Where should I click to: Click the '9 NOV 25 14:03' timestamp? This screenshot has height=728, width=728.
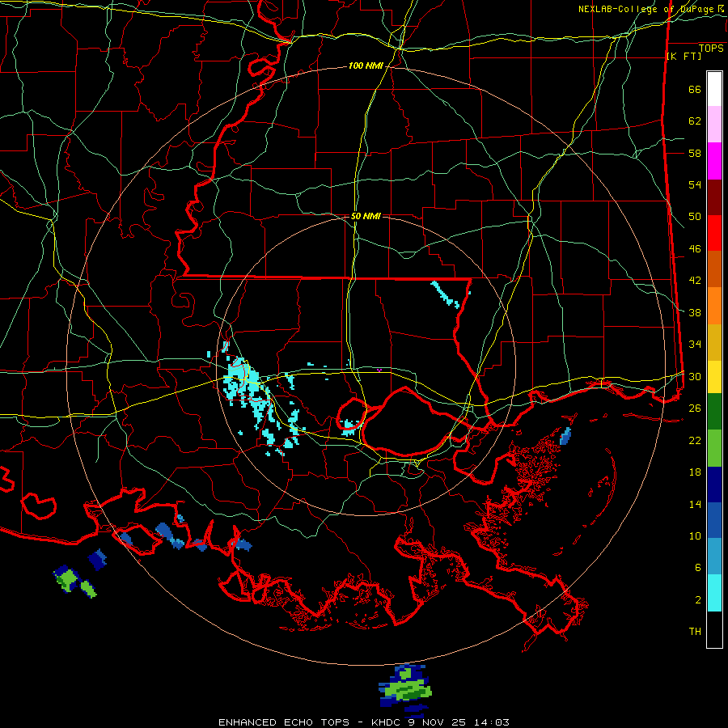[x=459, y=722]
